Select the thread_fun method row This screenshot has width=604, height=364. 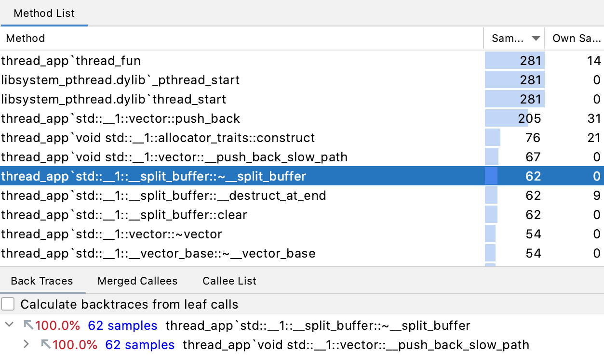302,61
